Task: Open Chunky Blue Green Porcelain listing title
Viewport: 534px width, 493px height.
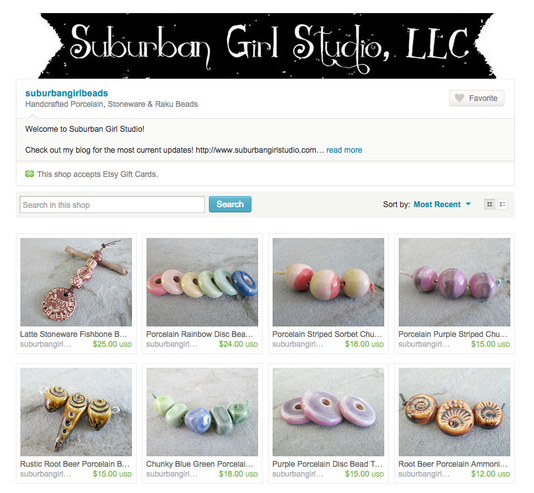Action: click(200, 464)
